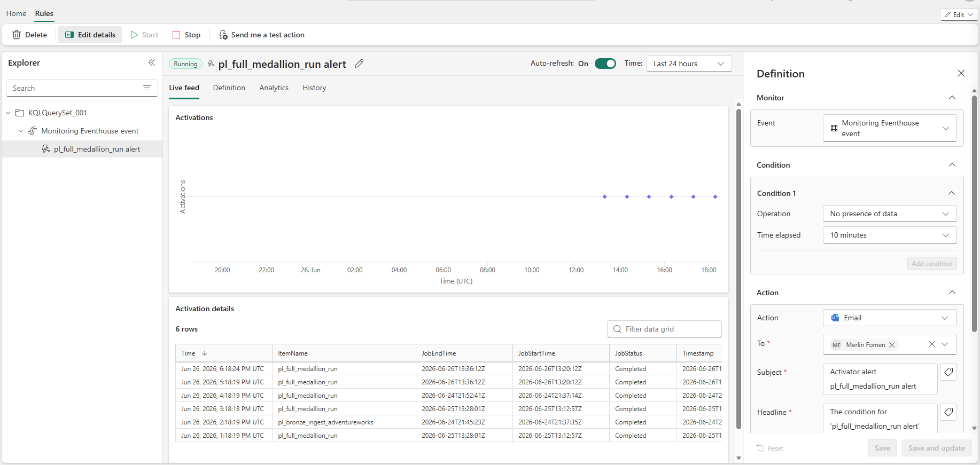This screenshot has height=465, width=980.
Task: Sort by the JobStatus column header
Action: [x=643, y=353]
